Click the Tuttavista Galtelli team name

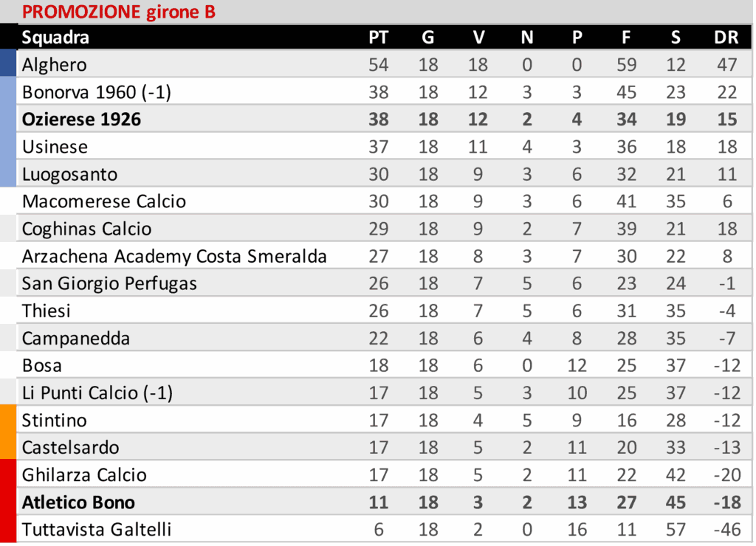(x=97, y=530)
